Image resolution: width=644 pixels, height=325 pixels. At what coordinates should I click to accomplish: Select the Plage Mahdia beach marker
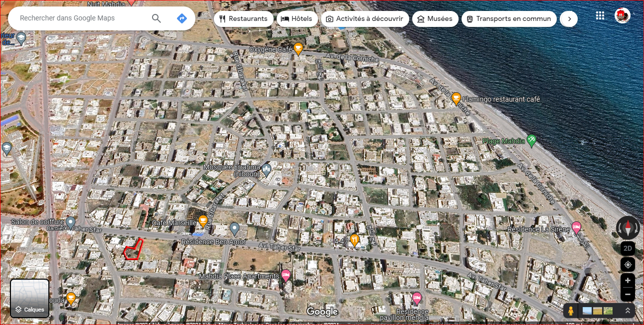pos(531,141)
